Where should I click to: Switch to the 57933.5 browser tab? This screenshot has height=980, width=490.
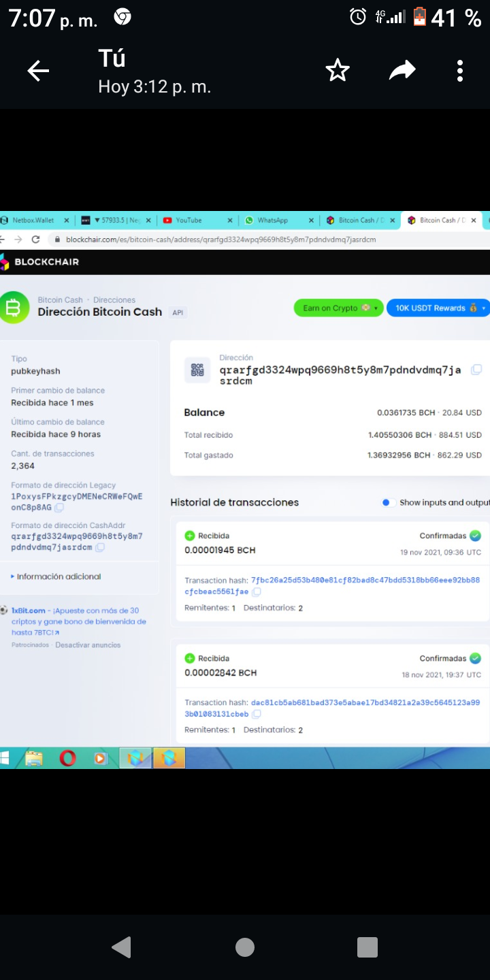(x=115, y=220)
